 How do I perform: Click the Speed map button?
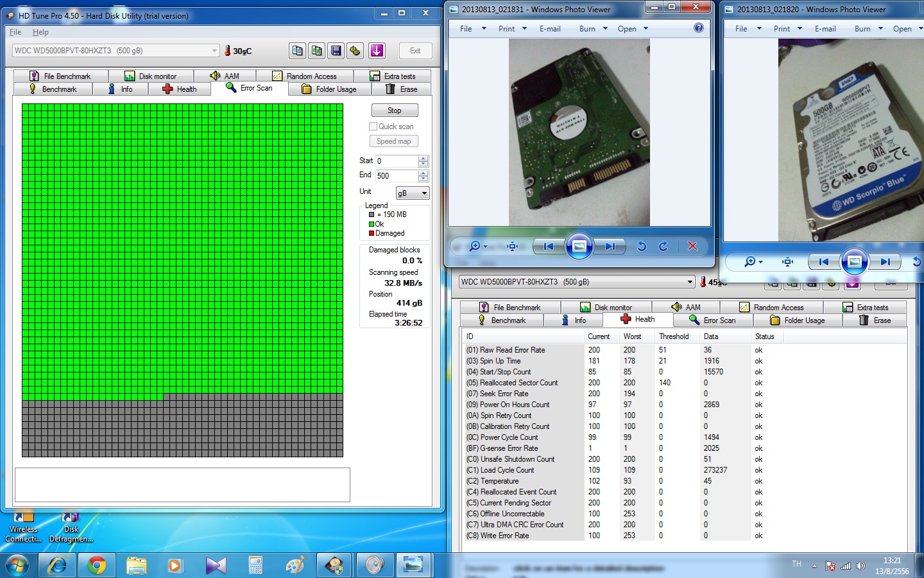tap(394, 141)
